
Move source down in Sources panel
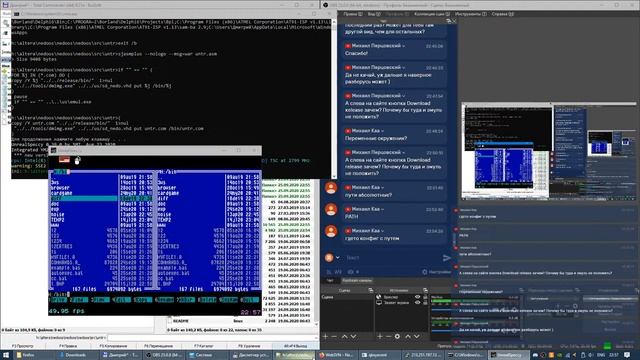tap(417, 336)
